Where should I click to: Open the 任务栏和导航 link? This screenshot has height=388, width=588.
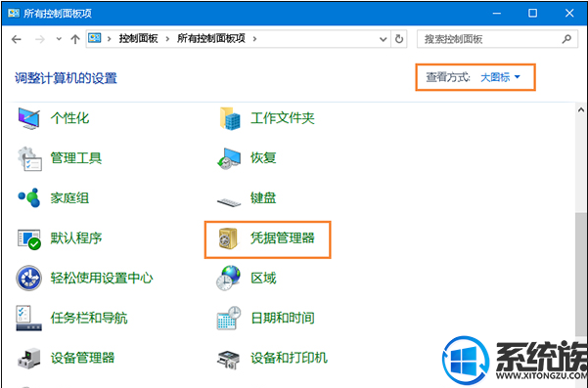point(89,318)
